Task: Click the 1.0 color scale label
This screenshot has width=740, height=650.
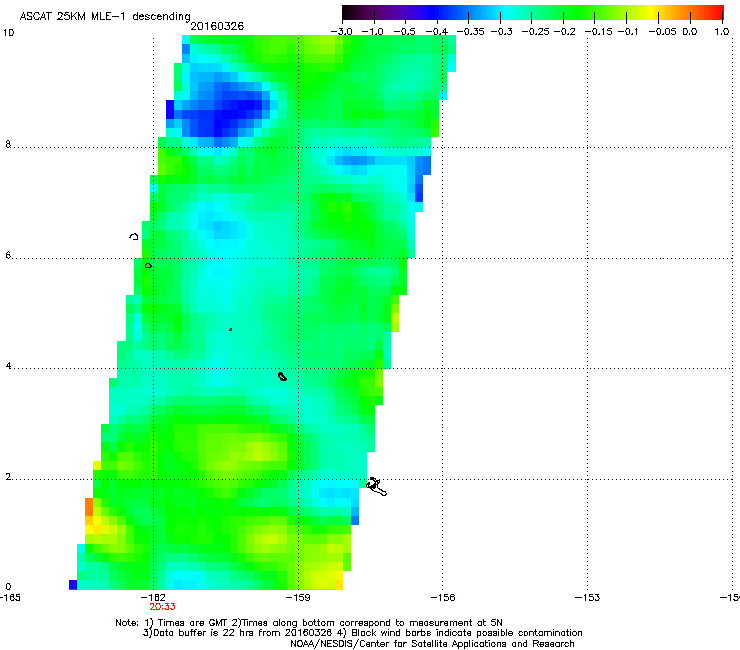Action: [x=722, y=32]
